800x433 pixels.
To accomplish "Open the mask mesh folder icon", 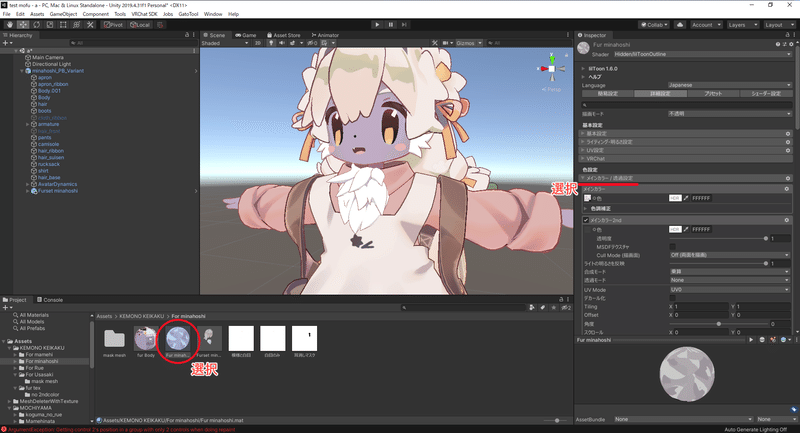I will pos(114,339).
